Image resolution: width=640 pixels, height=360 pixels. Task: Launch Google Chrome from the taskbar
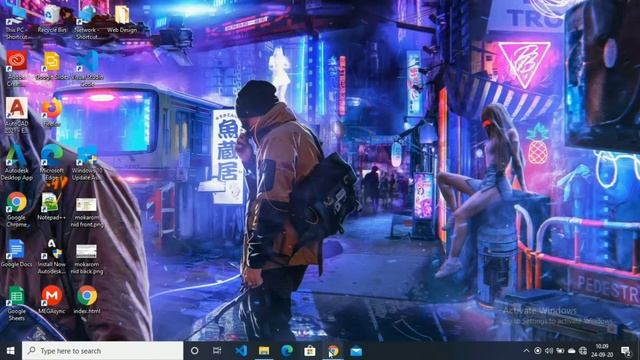pyautogui.click(x=333, y=351)
